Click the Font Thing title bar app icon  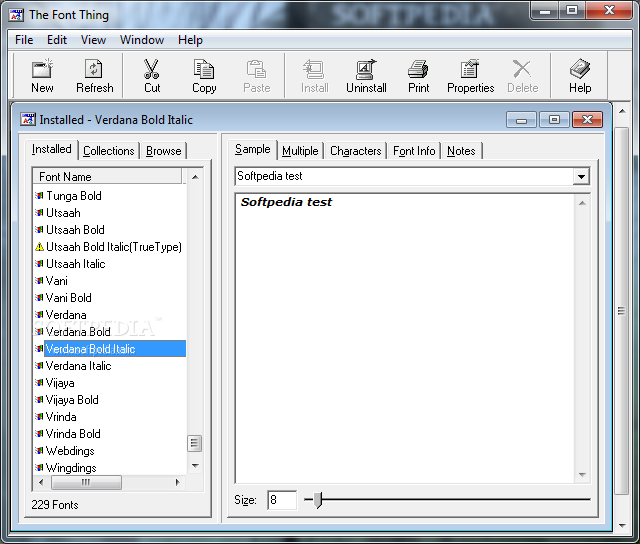pyautogui.click(x=16, y=15)
